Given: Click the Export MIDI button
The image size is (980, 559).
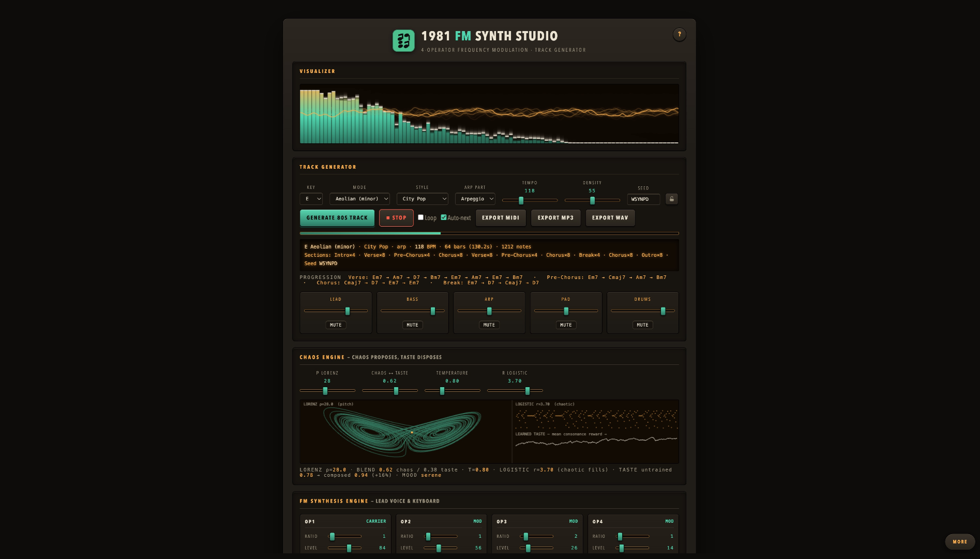Looking at the screenshot, I should tap(501, 218).
